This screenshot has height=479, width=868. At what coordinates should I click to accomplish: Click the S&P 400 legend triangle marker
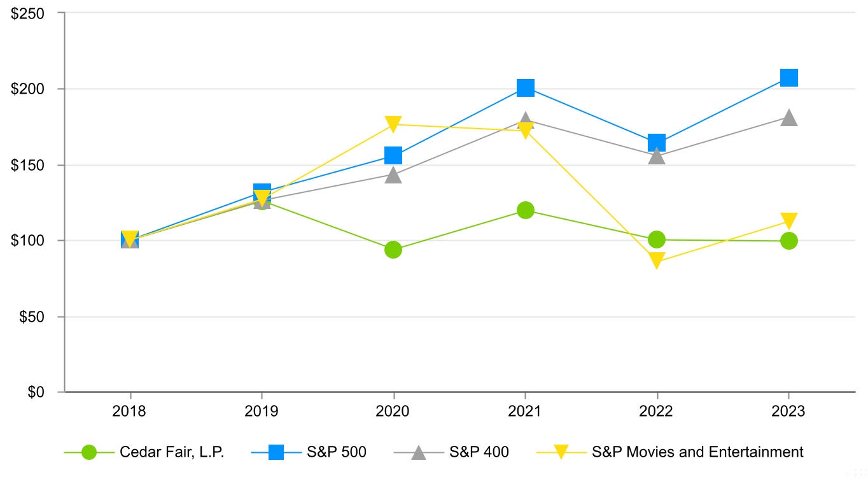[x=418, y=452]
